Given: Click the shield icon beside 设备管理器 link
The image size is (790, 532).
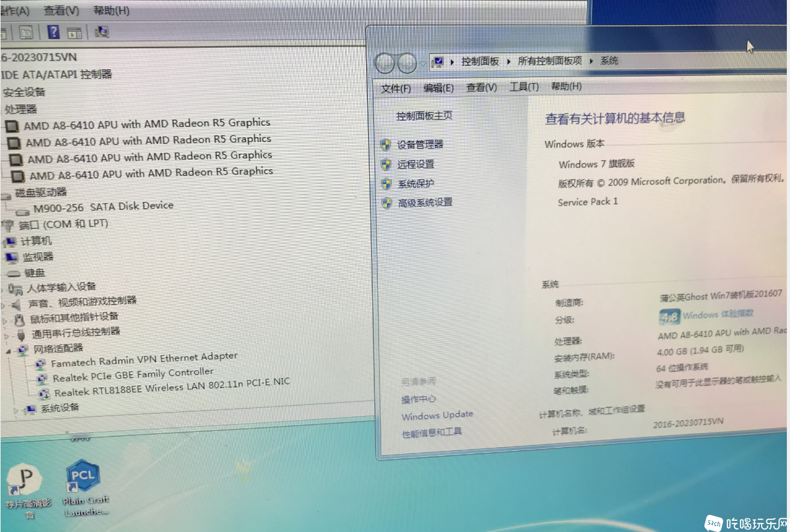Looking at the screenshot, I should pyautogui.click(x=386, y=144).
